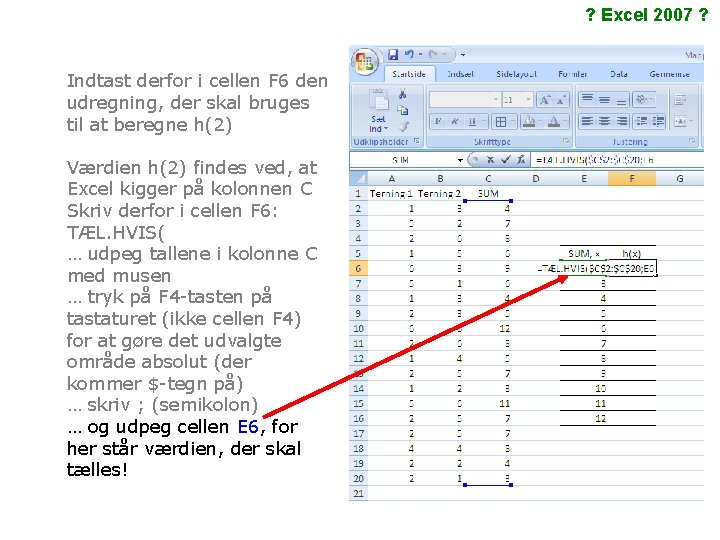Toggle bold formatting with the F button
The width and height of the screenshot is (720, 540).
pyautogui.click(x=438, y=122)
